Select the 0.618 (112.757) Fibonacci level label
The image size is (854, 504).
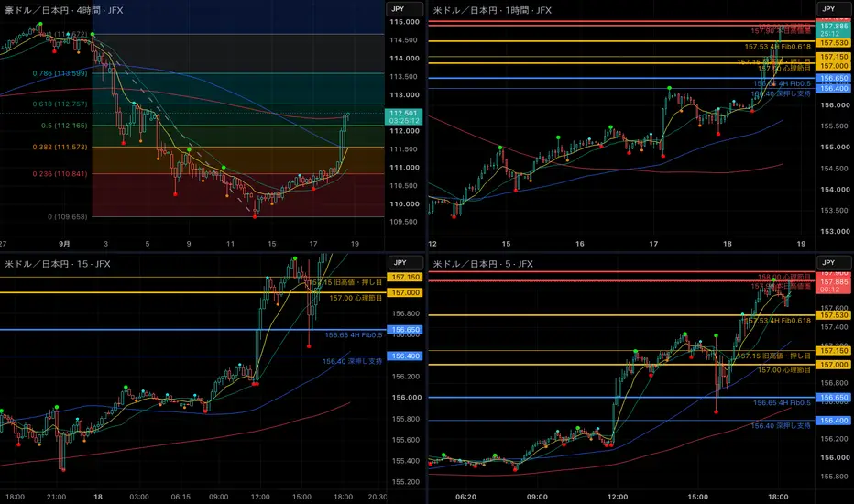[x=60, y=104]
